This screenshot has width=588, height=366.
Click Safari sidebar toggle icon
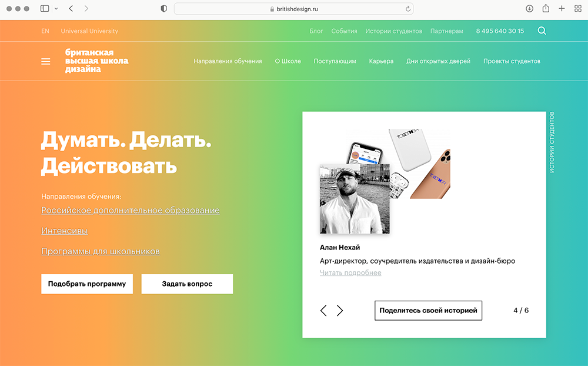45,9
